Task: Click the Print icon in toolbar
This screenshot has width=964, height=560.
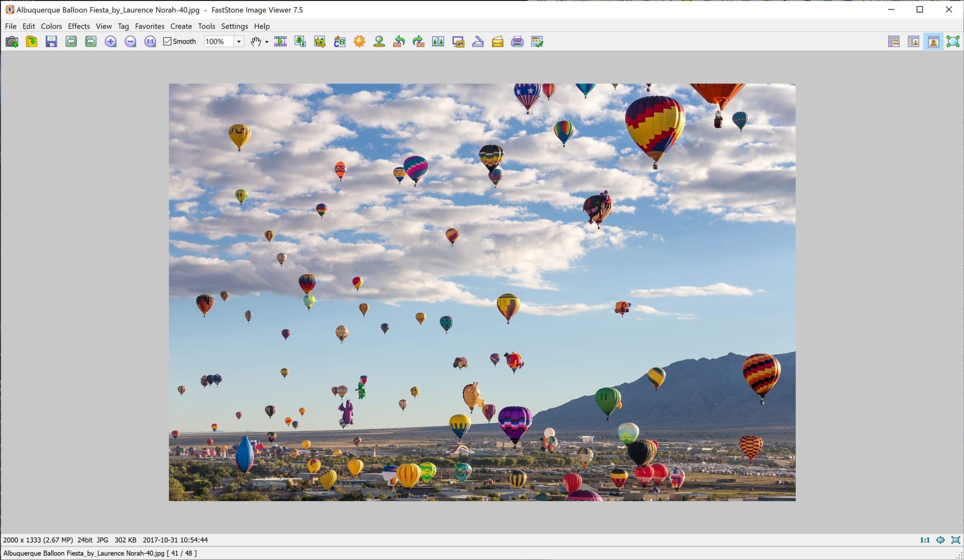Action: (x=517, y=42)
